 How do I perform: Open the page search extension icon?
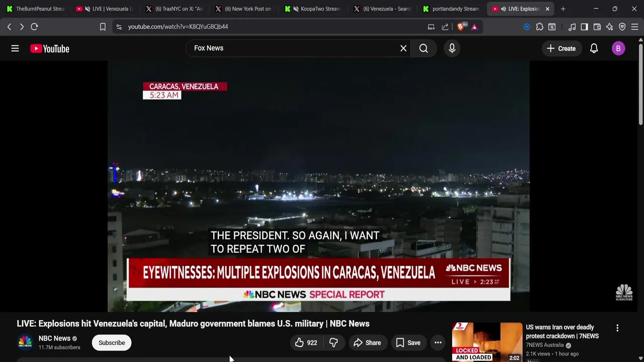tap(552, 27)
